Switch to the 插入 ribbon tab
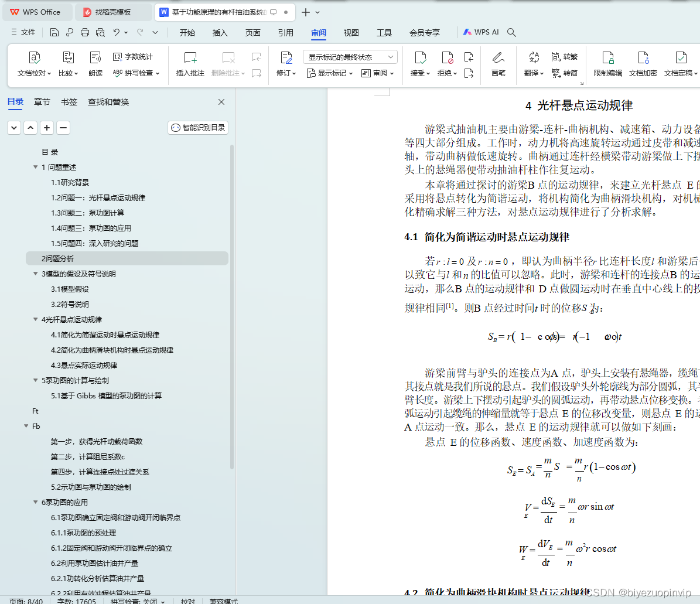Screen dimensions: 700x604 [220, 33]
